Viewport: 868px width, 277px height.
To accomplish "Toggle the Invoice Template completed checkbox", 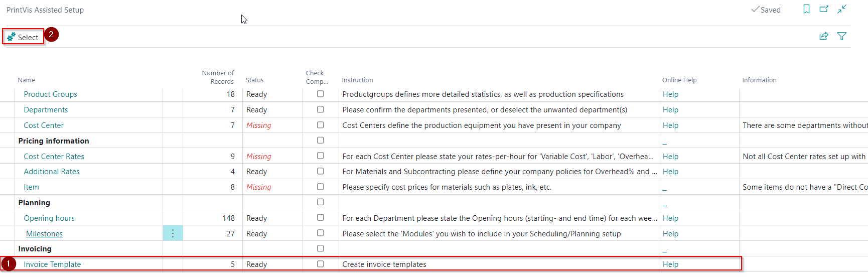I will pos(320,264).
